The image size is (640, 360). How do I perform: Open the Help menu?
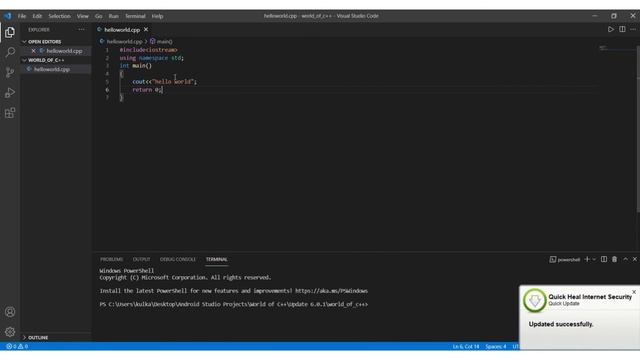click(x=157, y=16)
